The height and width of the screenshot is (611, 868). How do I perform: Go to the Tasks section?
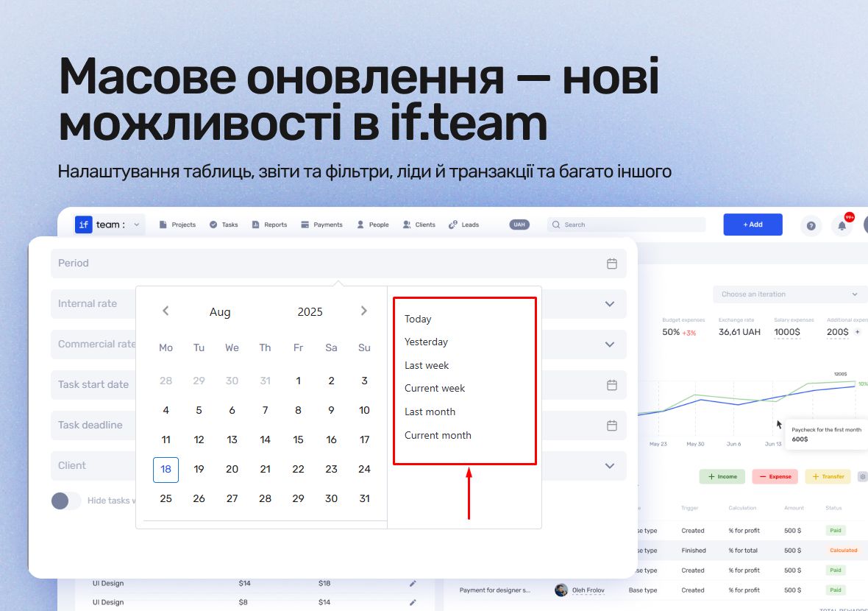click(x=224, y=225)
